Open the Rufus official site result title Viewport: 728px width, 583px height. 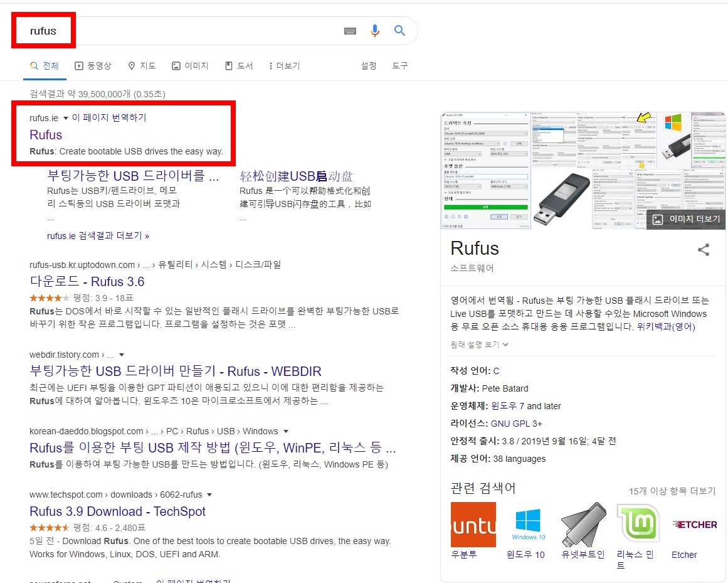click(46, 135)
